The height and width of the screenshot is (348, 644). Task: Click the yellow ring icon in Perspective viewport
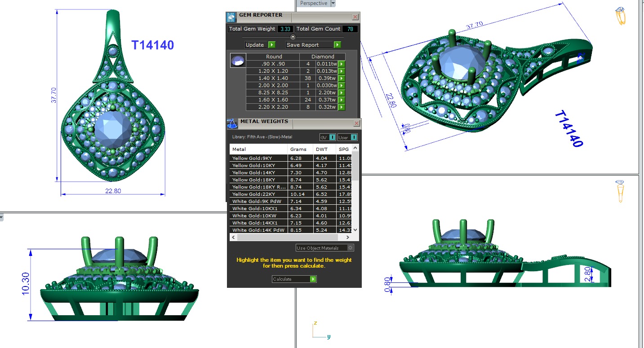click(x=621, y=16)
